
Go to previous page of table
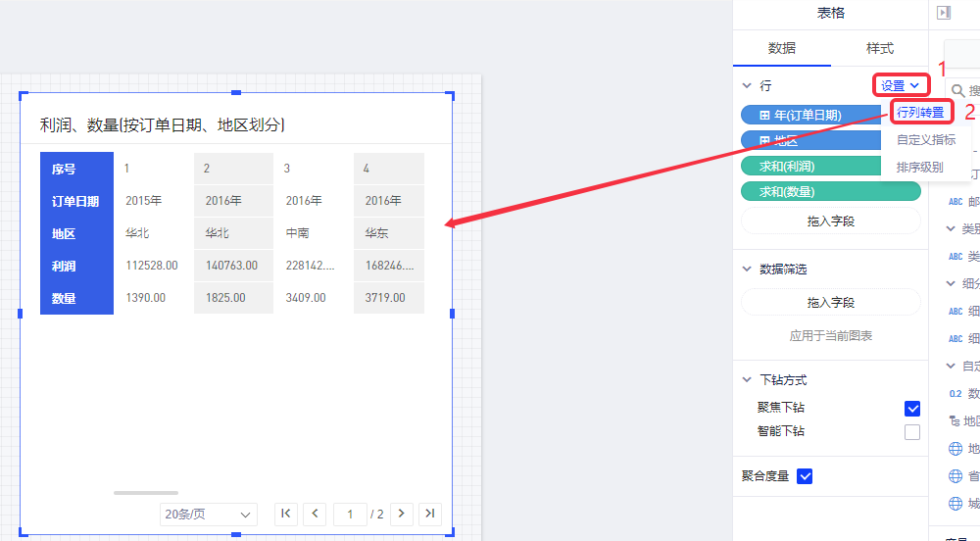click(315, 514)
